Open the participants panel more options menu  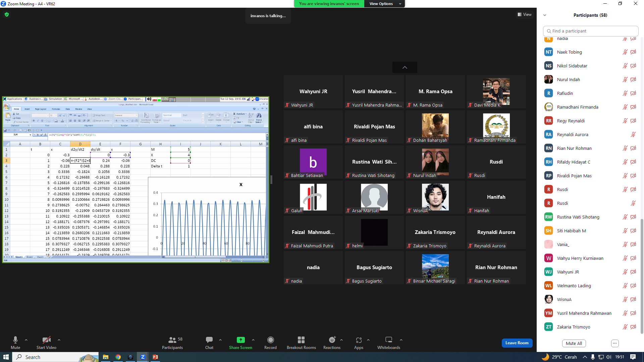614,343
